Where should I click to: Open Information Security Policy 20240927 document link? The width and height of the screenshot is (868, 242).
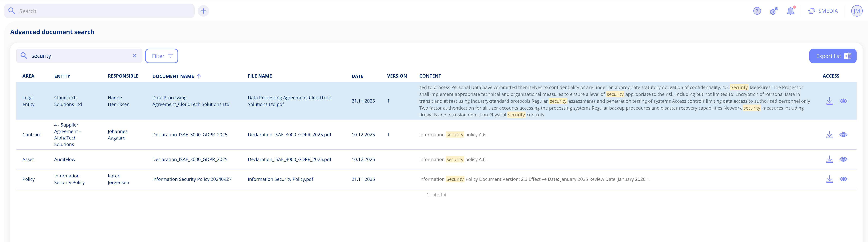click(192, 179)
